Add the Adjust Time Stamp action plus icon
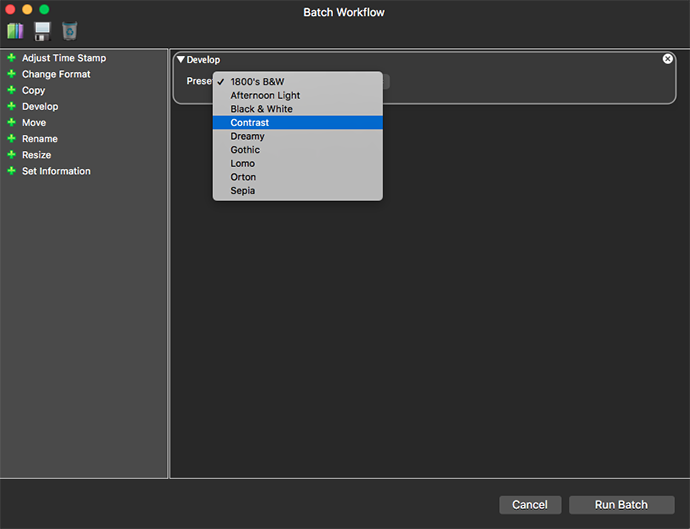 click(x=11, y=58)
